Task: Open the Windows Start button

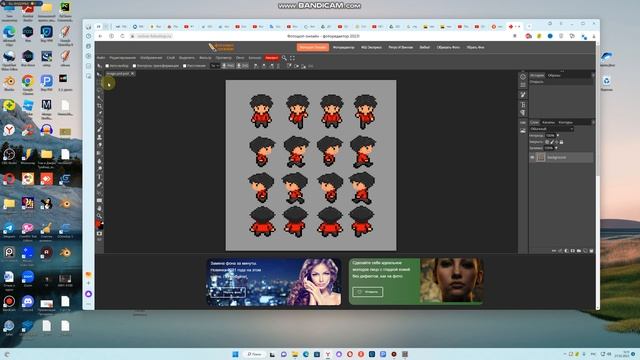Action: 236,354
